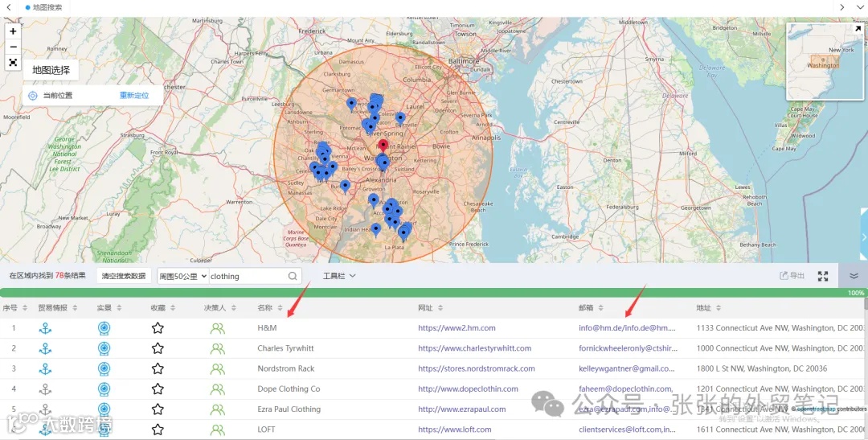Open the tab list dropdown at top right
Image resolution: width=868 pixels, height=440 pixels.
click(860, 7)
